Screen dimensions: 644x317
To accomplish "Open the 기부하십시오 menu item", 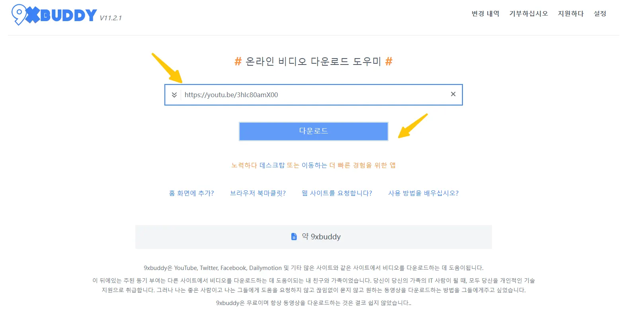I will [529, 14].
